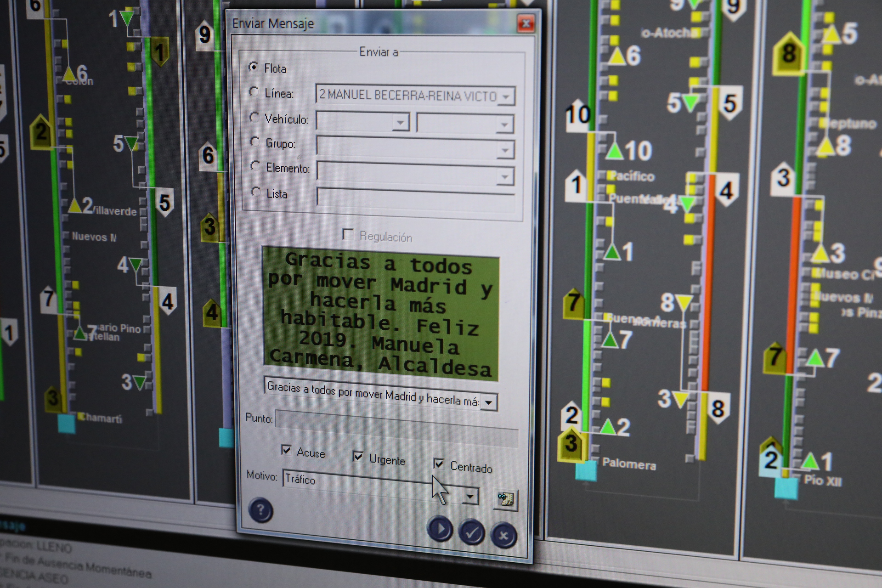Toggle the Centrado checkbox
The width and height of the screenshot is (882, 588).
439,464
